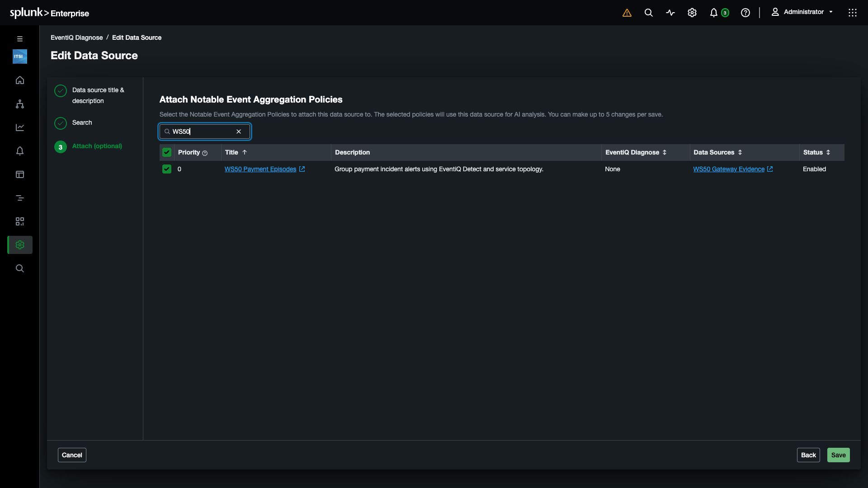
Task: Open the WS50 Gateway Evidence data source link
Action: pyautogui.click(x=729, y=169)
